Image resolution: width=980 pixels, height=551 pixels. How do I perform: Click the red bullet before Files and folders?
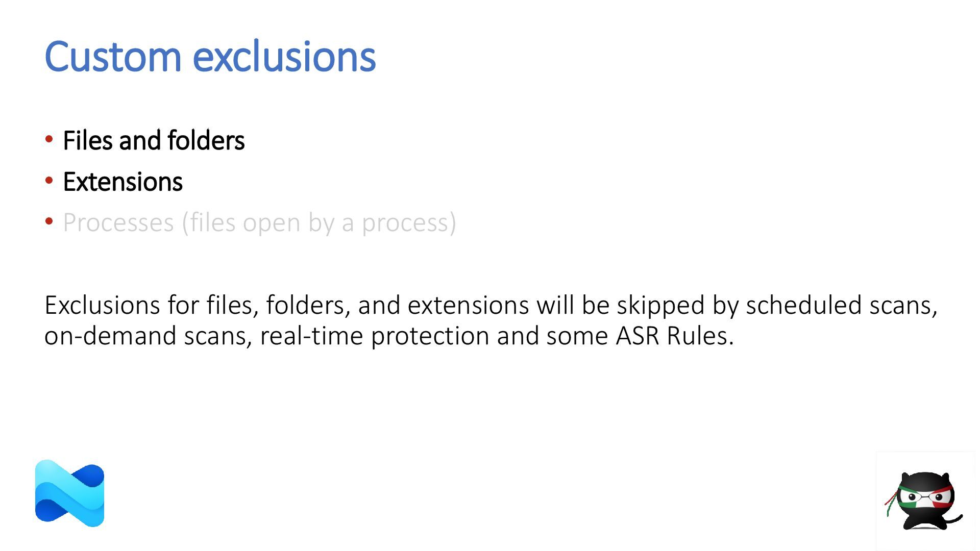(x=49, y=139)
